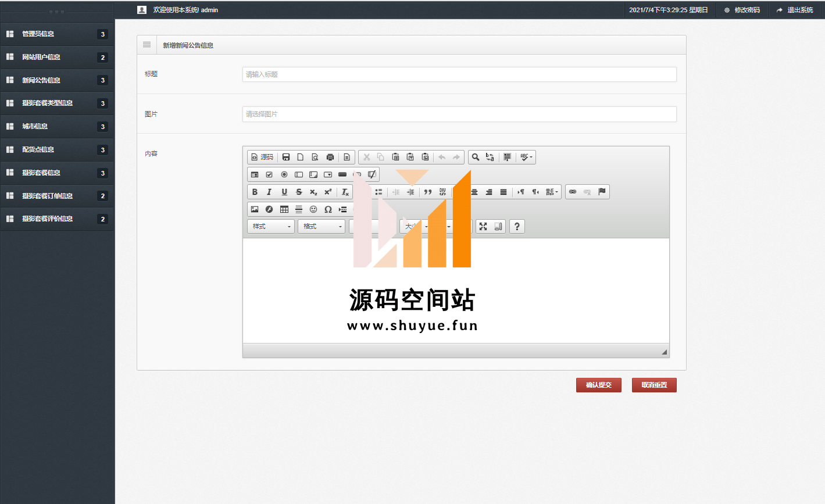Open the Set Language dropdown
Image resolution: width=825 pixels, height=504 pixels.
[x=552, y=192]
